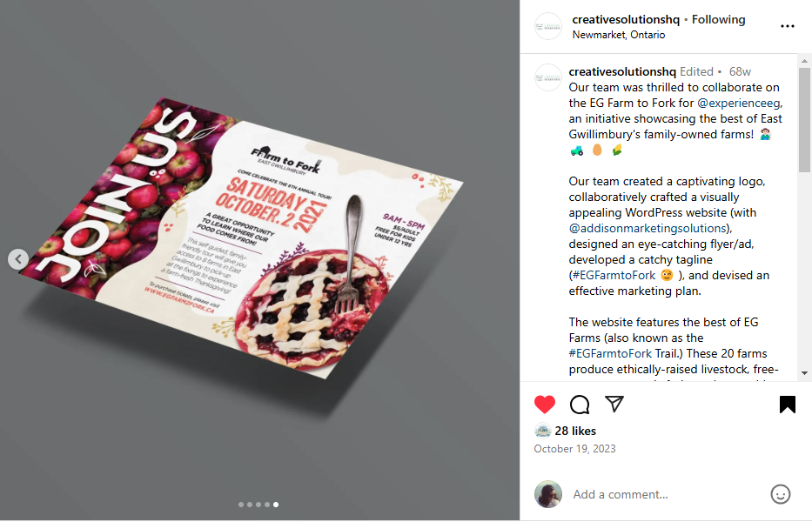
Task: Click the creativesolutionshq header profile avatar
Action: (548, 26)
